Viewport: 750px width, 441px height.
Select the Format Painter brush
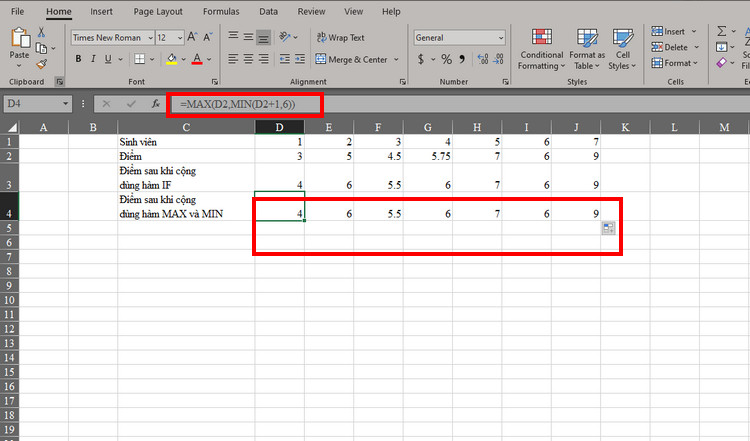(x=42, y=64)
